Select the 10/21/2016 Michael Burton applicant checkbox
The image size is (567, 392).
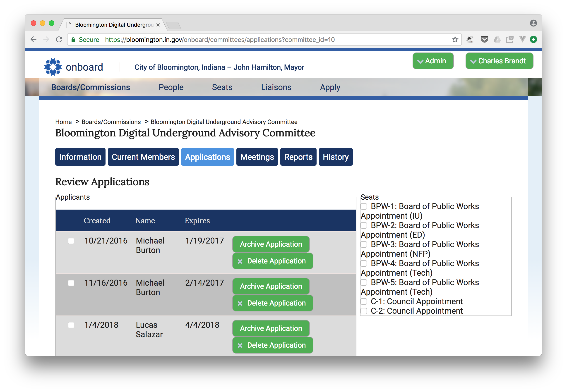point(71,241)
